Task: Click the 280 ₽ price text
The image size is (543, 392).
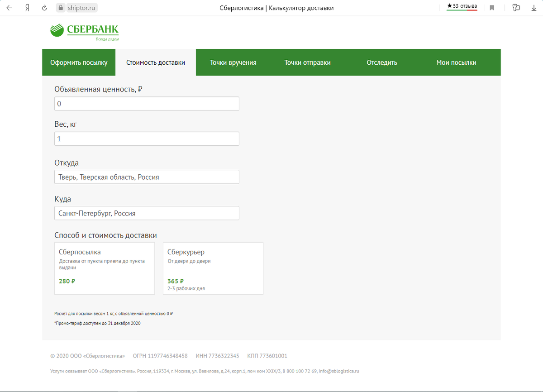Action: [67, 281]
